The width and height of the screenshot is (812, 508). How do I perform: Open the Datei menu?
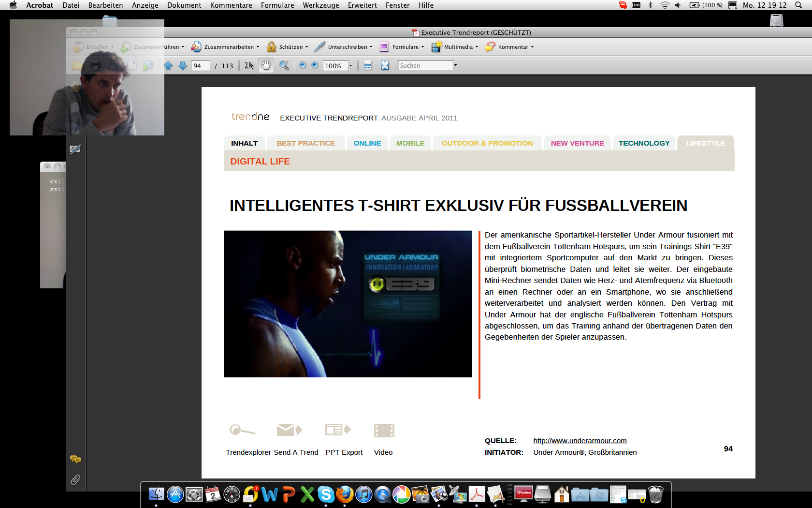[71, 5]
